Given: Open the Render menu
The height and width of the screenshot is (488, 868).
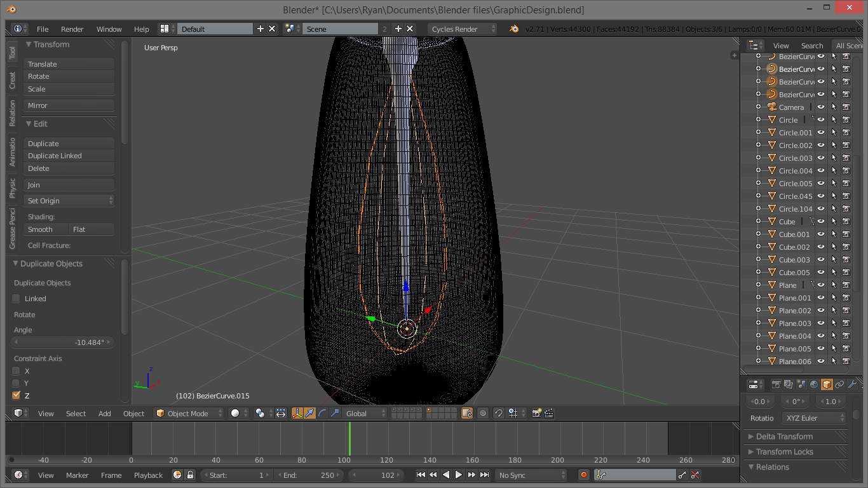Looking at the screenshot, I should [72, 29].
